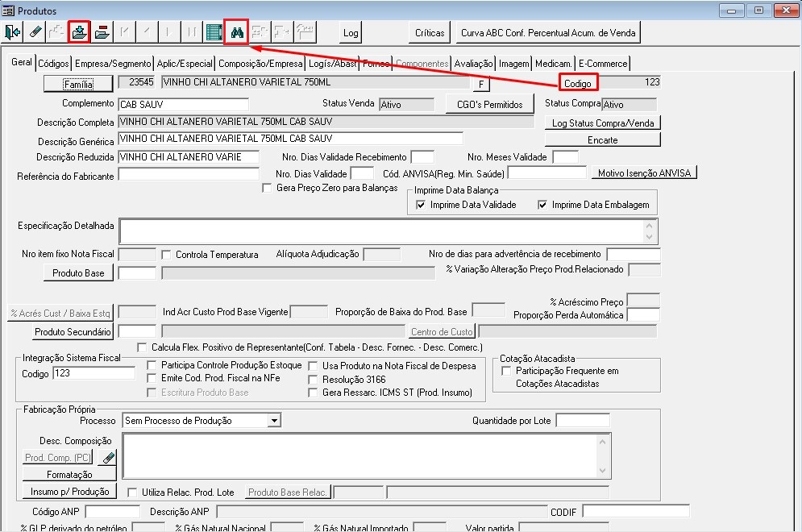Tick Emite Cod. Prod. Fiscal na NFe
This screenshot has width=802, height=532.
(x=152, y=379)
